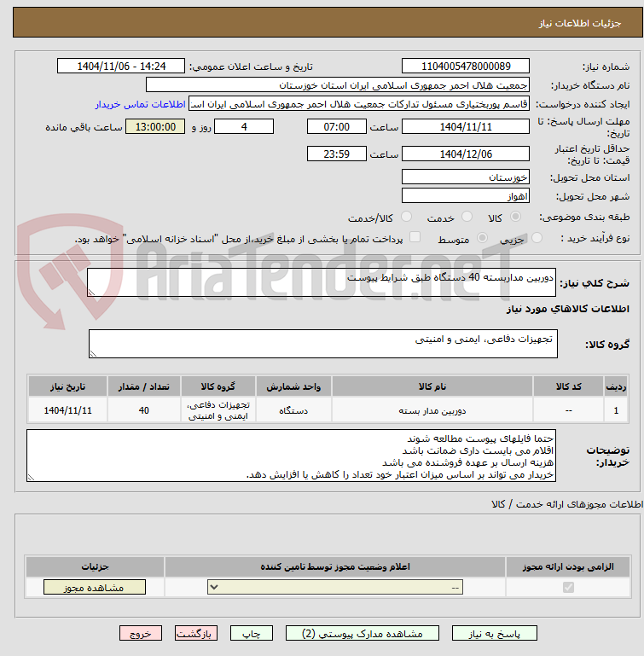
Task: Click the بازگشت back button
Action: (x=196, y=634)
